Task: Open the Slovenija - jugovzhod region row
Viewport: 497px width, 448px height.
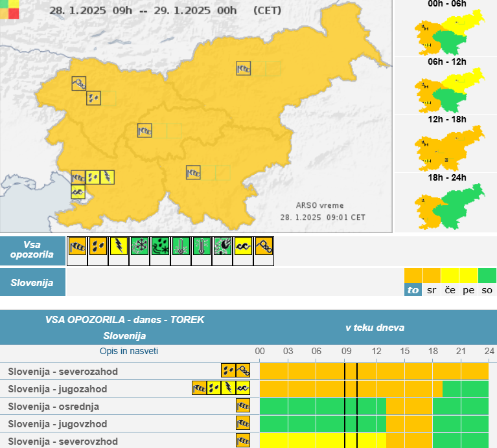Action: [58, 424]
